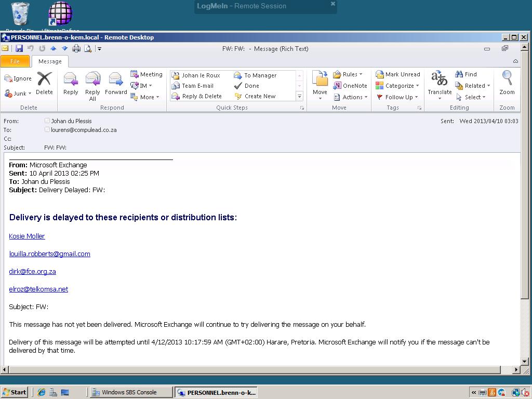The image size is (532, 399).
Task: Open Internet Explorer from the taskbar
Action: (42, 392)
